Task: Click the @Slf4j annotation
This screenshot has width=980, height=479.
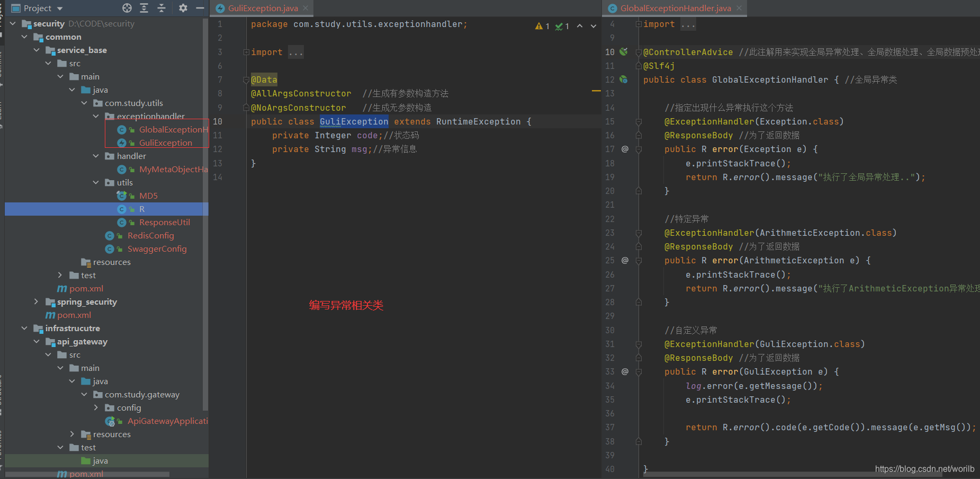Action: pyautogui.click(x=659, y=66)
